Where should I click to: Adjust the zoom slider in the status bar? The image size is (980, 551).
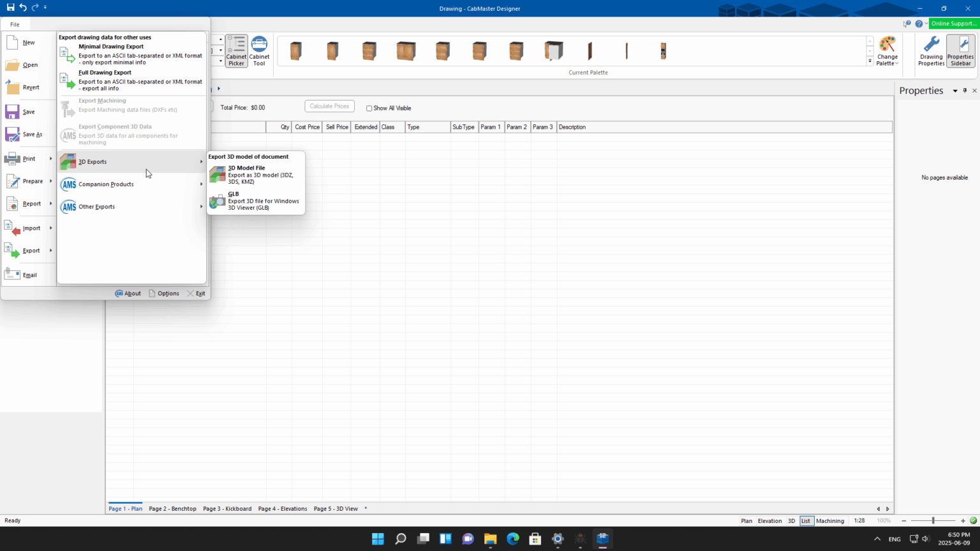coord(933,521)
